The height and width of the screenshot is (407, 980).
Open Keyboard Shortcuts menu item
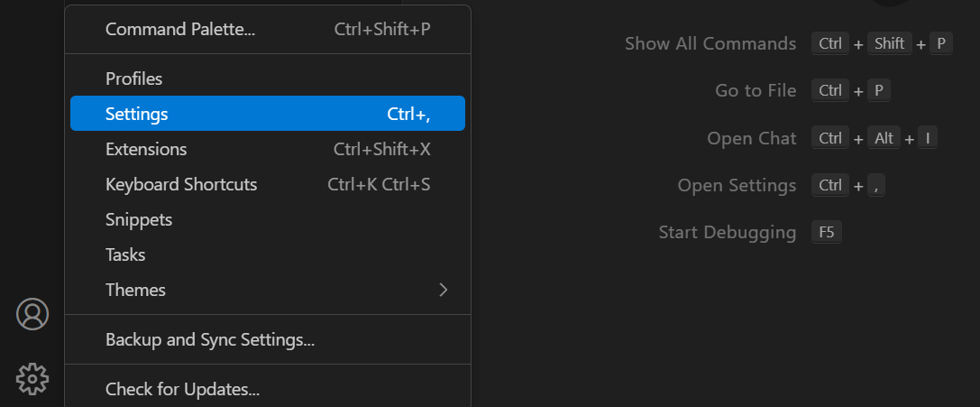pos(181,184)
